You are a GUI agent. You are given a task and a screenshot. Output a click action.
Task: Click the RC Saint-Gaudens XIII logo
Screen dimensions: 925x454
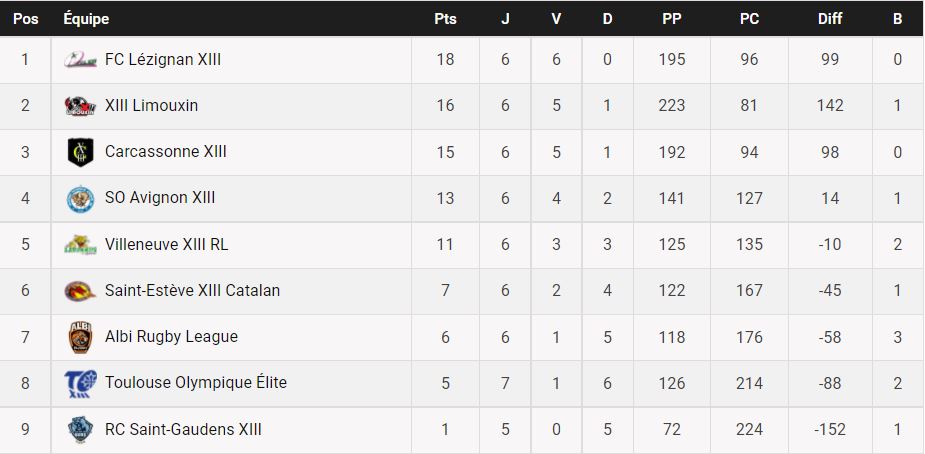[80, 429]
